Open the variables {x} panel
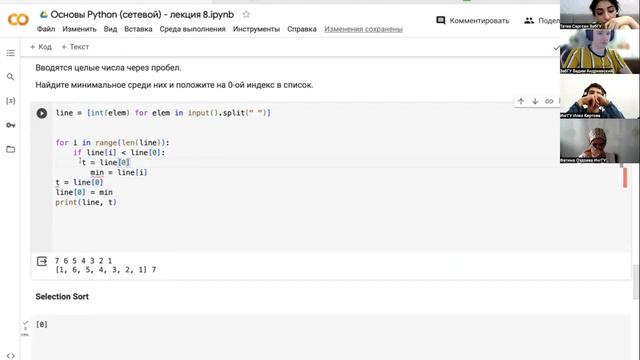 11,101
